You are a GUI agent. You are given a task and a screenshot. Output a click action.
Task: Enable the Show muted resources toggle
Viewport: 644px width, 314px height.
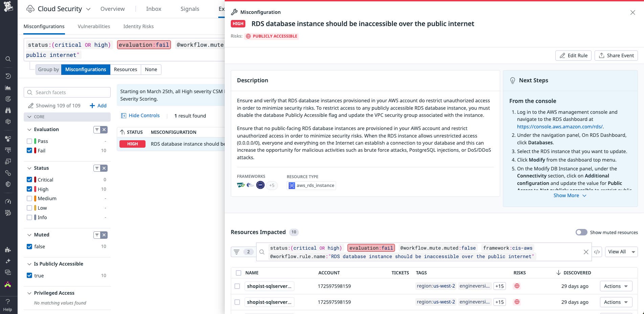(581, 232)
